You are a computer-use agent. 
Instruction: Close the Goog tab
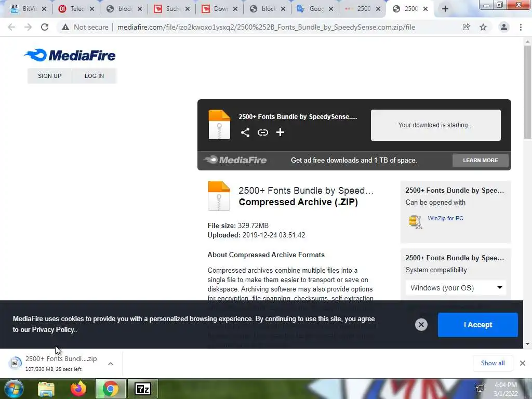click(x=331, y=9)
